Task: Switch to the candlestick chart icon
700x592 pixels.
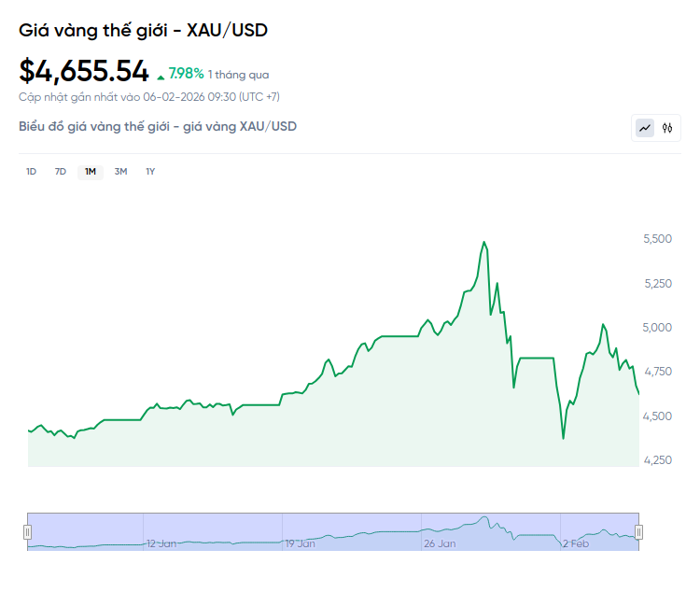Action: [x=667, y=128]
